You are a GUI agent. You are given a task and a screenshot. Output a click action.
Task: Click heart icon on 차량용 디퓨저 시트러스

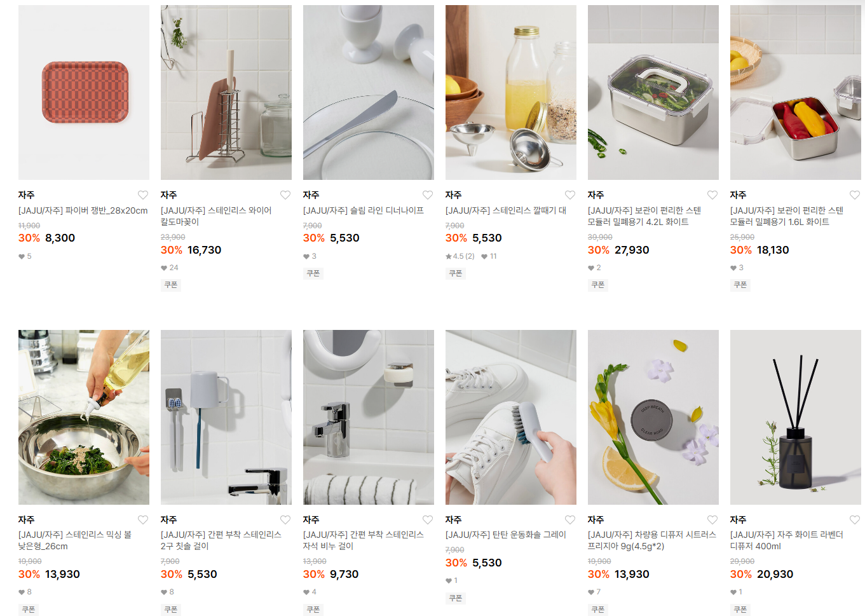click(x=712, y=520)
